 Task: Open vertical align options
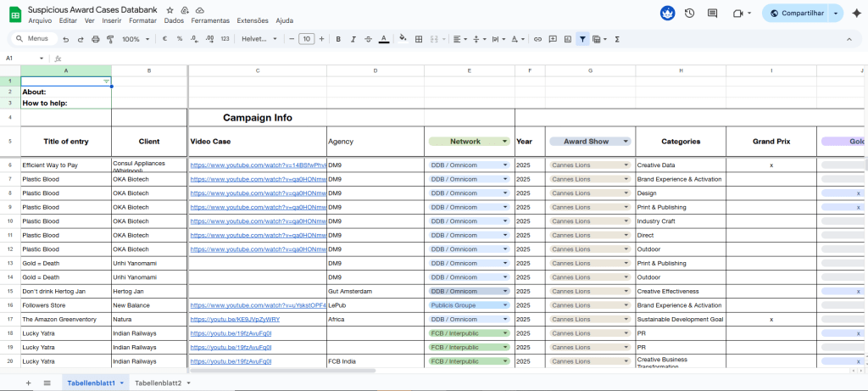[x=479, y=39]
